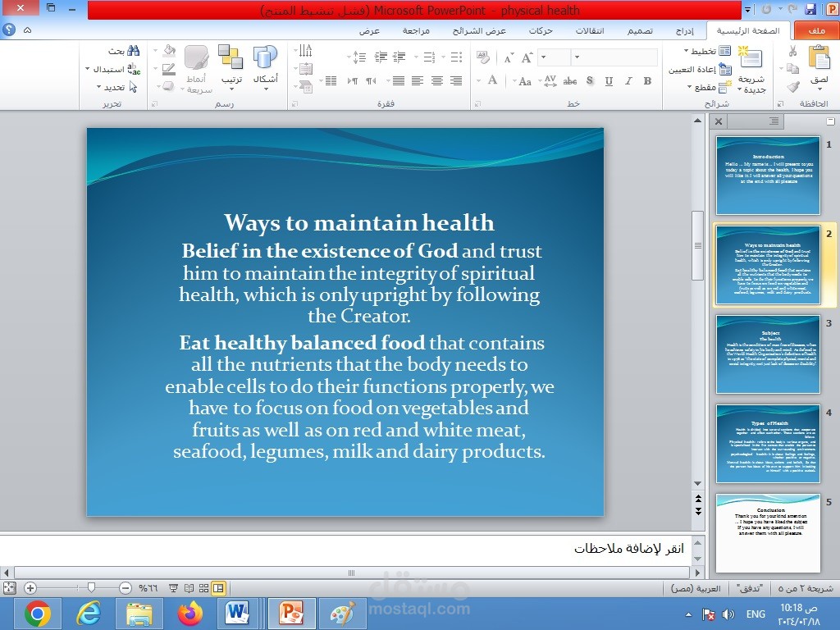The image size is (840, 630).
Task: Open Customize Quick Access Toolbar arrow
Action: 747,10
